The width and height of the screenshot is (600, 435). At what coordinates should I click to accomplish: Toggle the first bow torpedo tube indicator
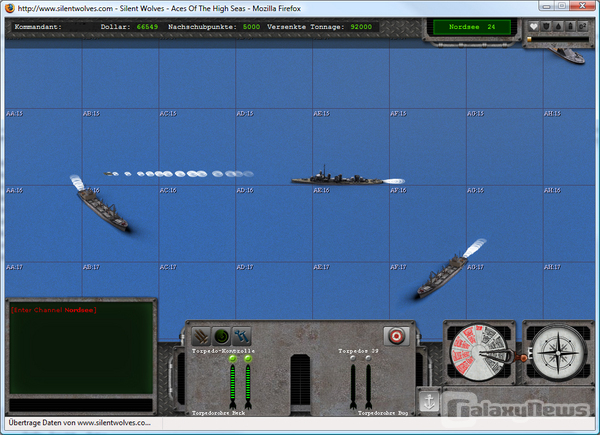click(353, 359)
